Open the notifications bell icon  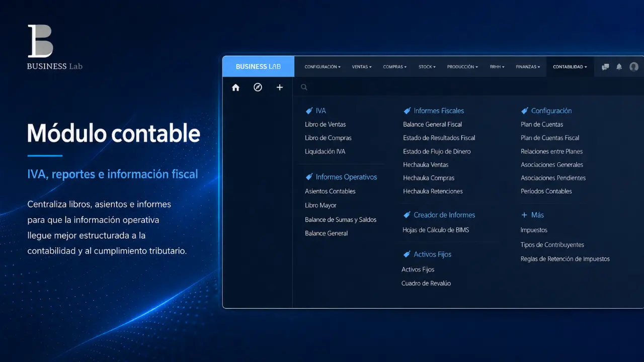[x=619, y=67]
